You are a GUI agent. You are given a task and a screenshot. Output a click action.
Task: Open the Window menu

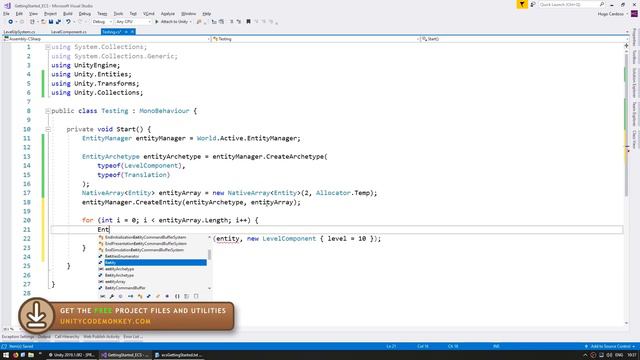(x=188, y=13)
